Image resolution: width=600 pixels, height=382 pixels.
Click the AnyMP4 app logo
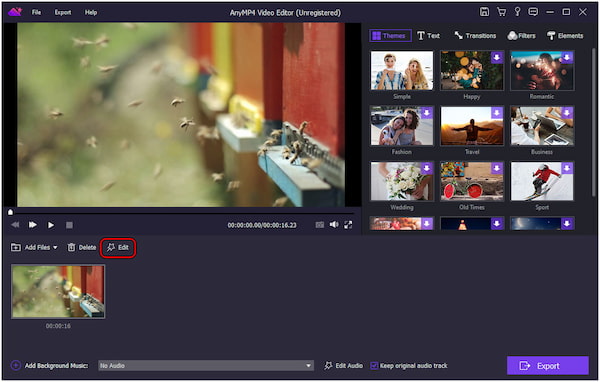(x=15, y=12)
